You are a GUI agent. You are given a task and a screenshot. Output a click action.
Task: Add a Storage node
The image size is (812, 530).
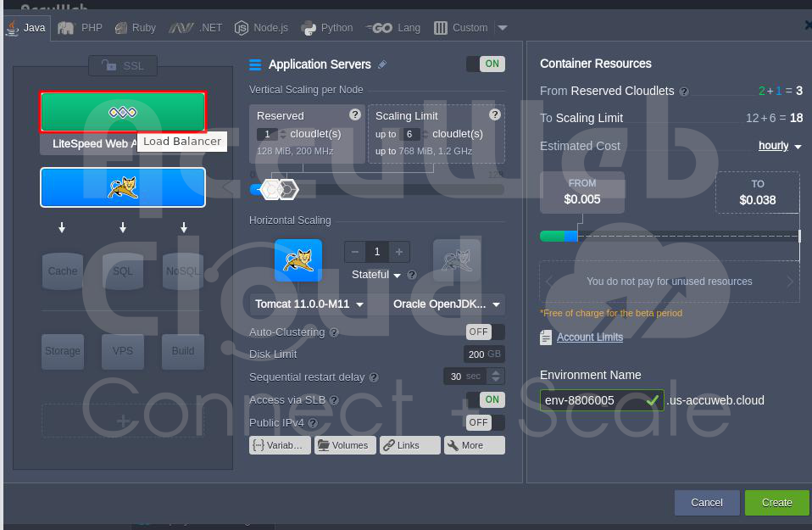point(63,350)
